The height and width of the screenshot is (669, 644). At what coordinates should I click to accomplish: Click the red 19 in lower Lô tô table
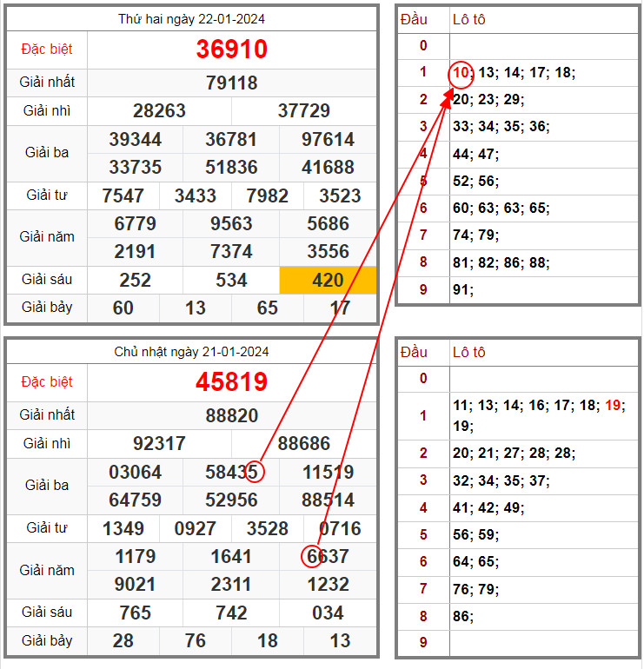point(614,405)
